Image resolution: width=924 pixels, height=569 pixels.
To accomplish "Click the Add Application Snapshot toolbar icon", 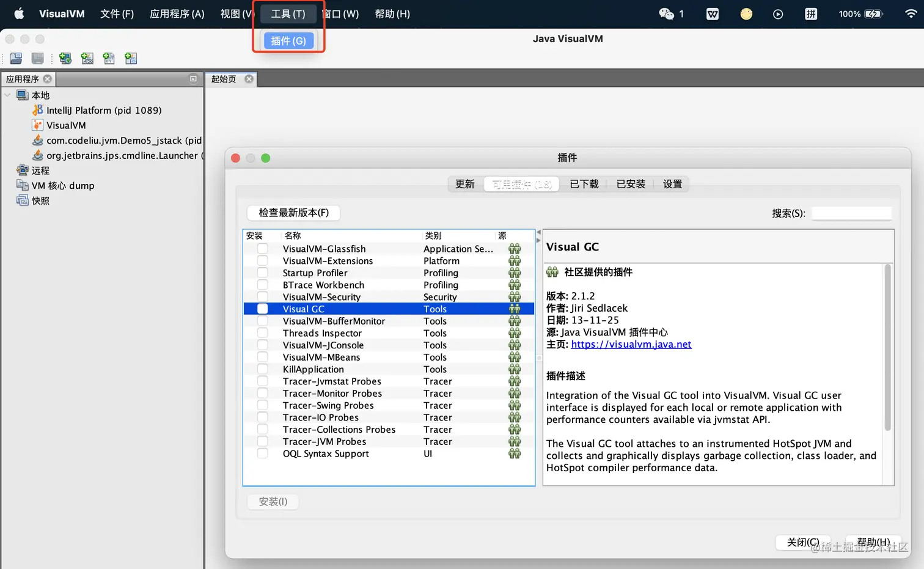I will tap(131, 59).
